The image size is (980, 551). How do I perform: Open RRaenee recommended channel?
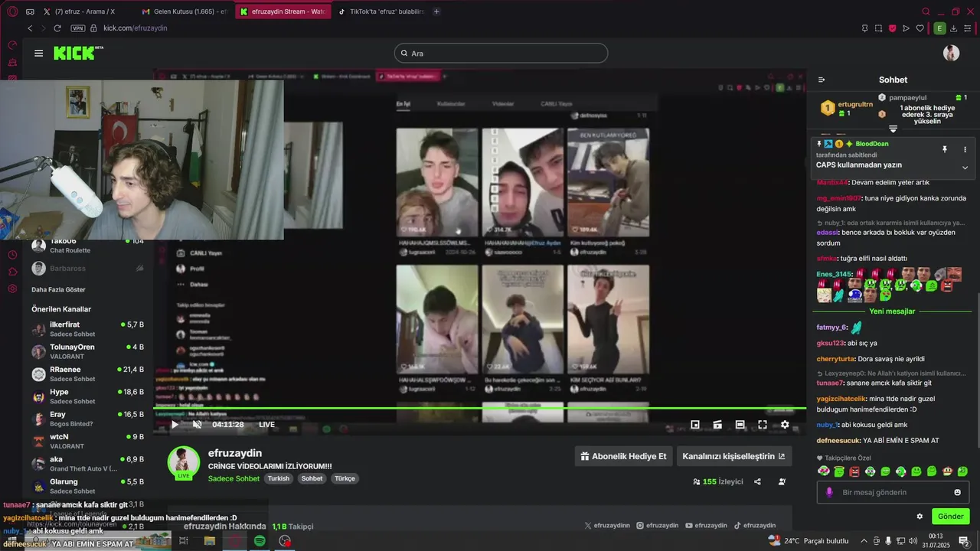pyautogui.click(x=87, y=373)
